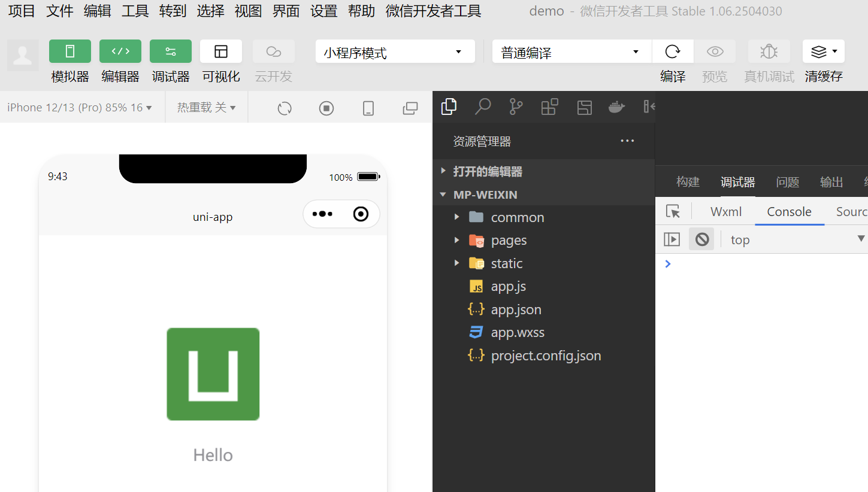Open the 工具 menu in the menu bar

tap(135, 11)
